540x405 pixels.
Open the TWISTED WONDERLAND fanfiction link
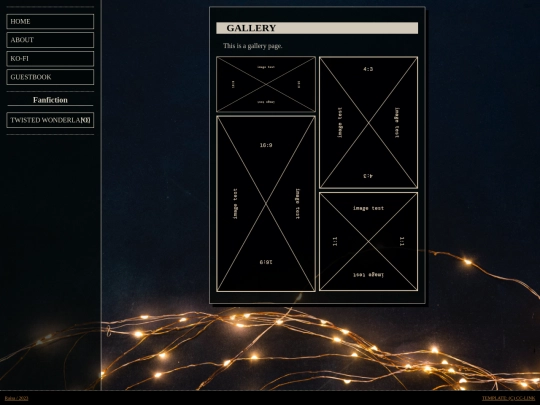pyautogui.click(x=50, y=120)
